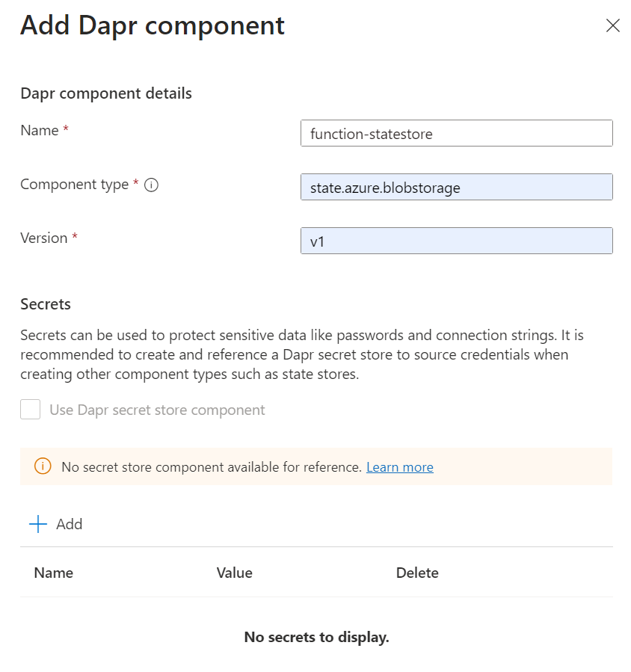This screenshot has height=672, width=631.
Task: Enable the Use Dapr secret store component checkbox
Action: tap(30, 410)
